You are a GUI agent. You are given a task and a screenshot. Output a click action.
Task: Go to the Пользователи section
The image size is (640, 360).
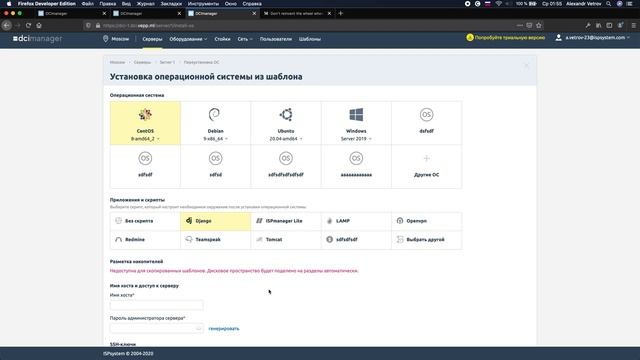click(x=276, y=39)
